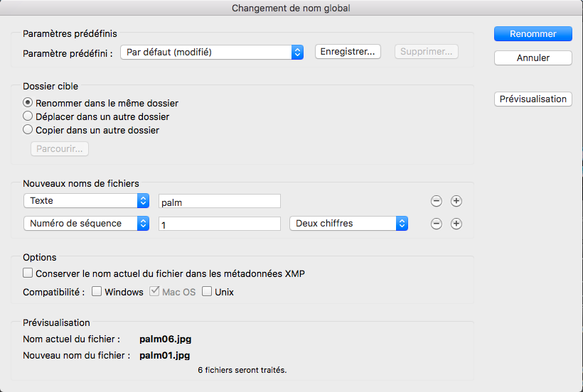Click the Prévisualisation button
This screenshot has height=392, width=583.
point(533,99)
